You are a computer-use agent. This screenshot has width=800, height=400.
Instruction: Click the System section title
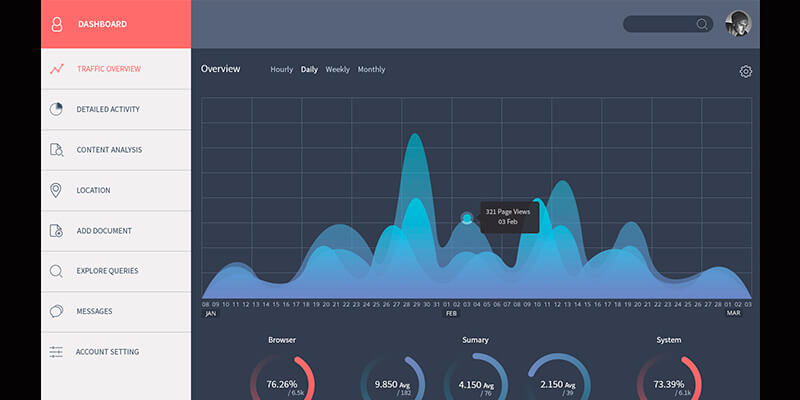(x=669, y=340)
